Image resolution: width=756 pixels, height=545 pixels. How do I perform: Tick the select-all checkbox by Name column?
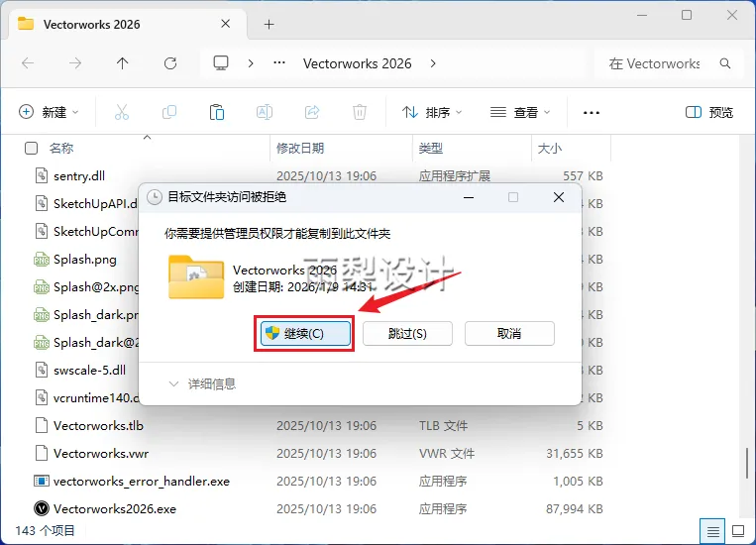(32, 148)
